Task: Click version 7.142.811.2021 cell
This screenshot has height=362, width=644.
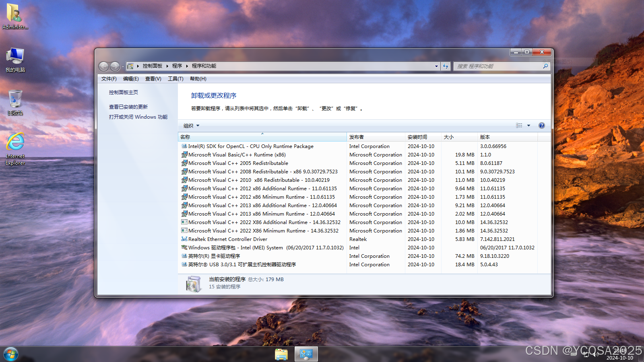Action: (497, 239)
